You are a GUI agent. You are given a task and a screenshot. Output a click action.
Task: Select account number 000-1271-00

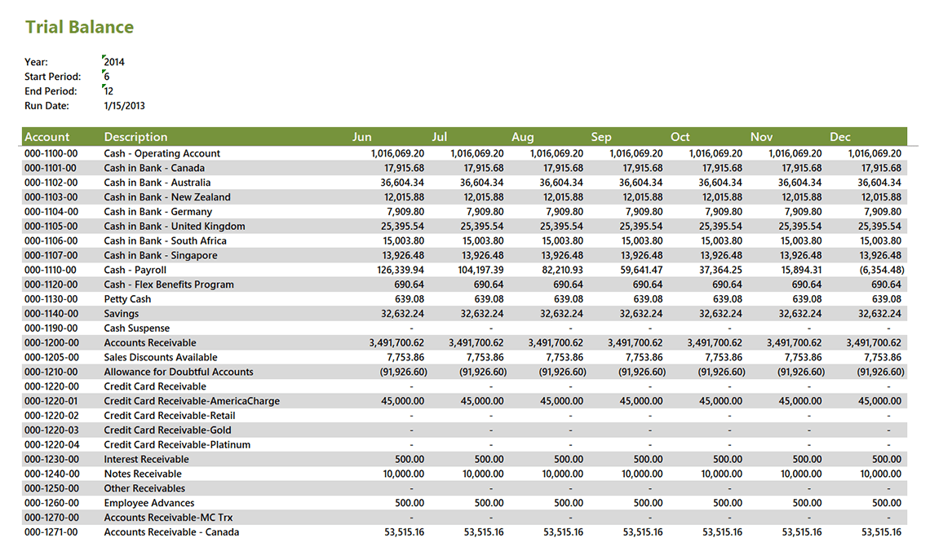tap(51, 532)
